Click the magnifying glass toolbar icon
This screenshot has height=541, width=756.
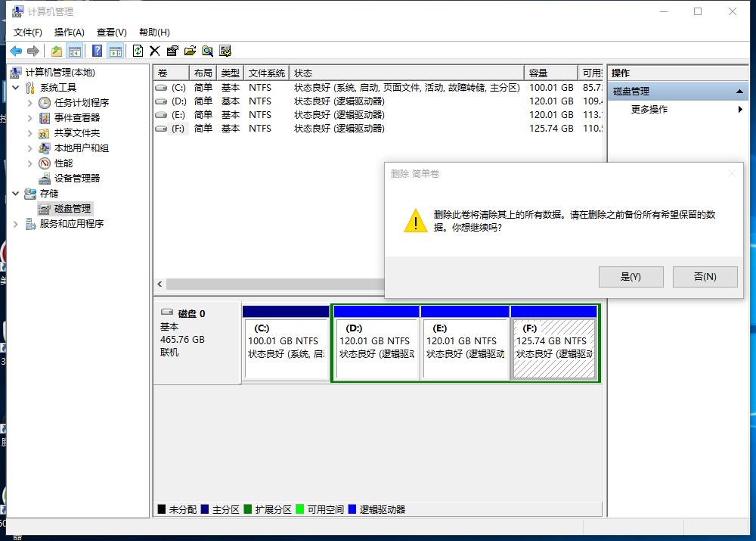point(207,51)
